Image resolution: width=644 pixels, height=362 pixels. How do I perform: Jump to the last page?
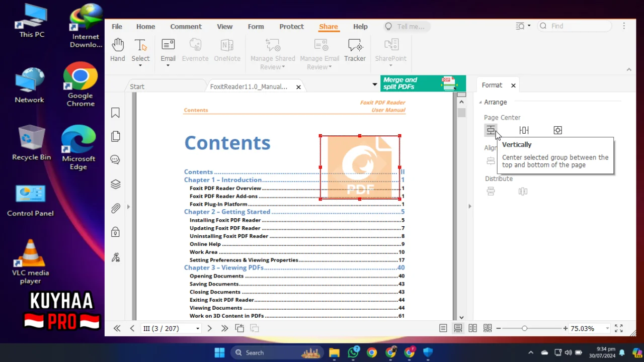pos(224,328)
